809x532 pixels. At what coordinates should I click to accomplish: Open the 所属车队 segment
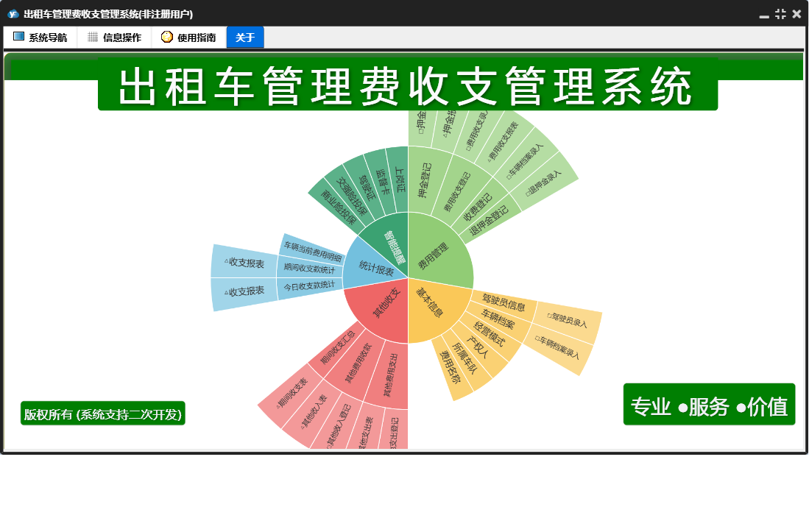click(x=464, y=358)
